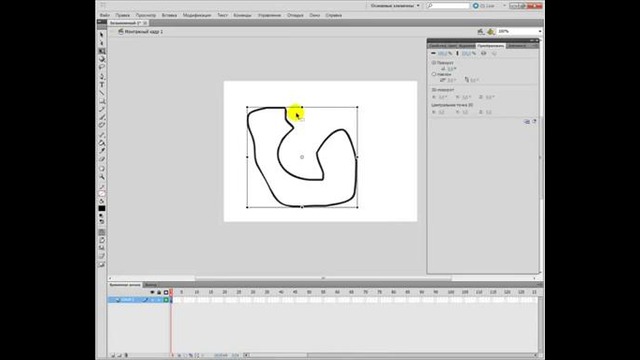Select the Eyedropper tool
Image resolution: width=640 pixels, height=360 pixels.
(102, 151)
